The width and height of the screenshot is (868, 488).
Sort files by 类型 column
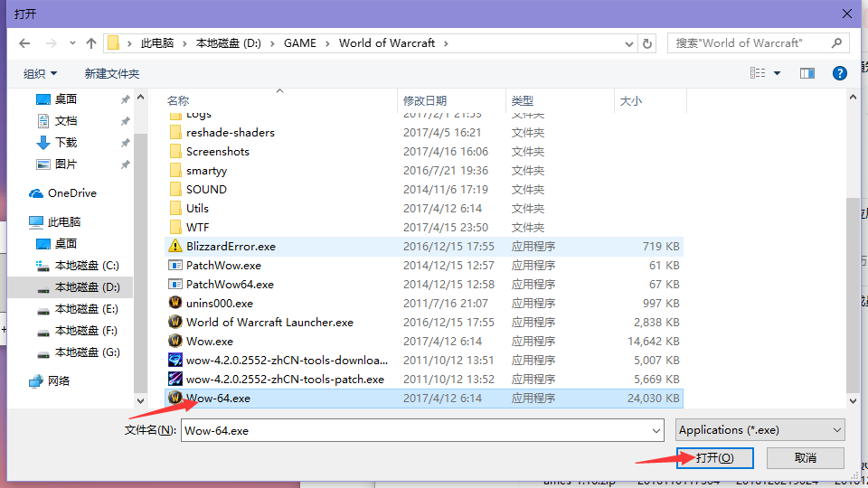point(522,100)
